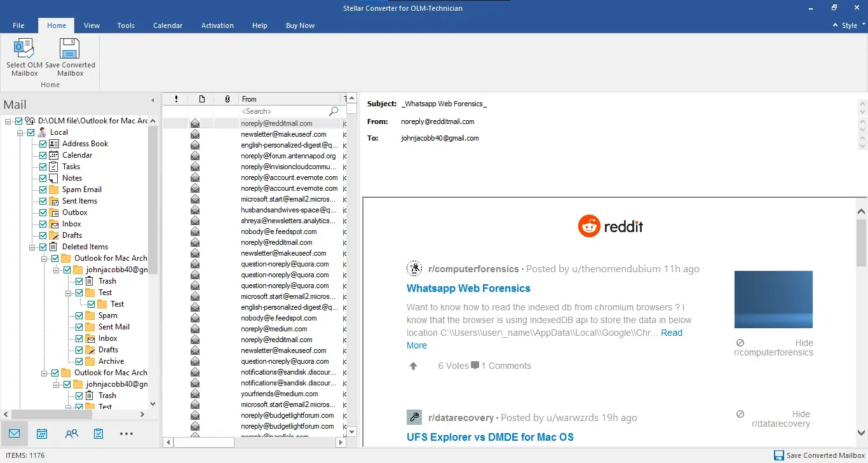Open the Activation tab
This screenshot has width=868, height=463.
pos(217,25)
